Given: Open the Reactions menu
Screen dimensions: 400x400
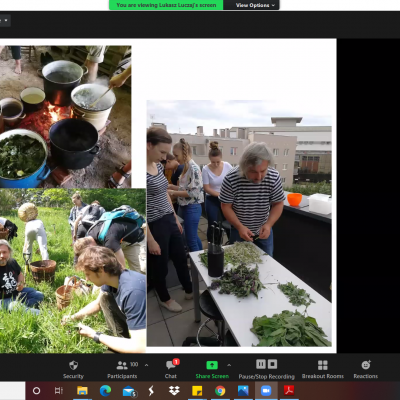Looking at the screenshot, I should [366, 369].
